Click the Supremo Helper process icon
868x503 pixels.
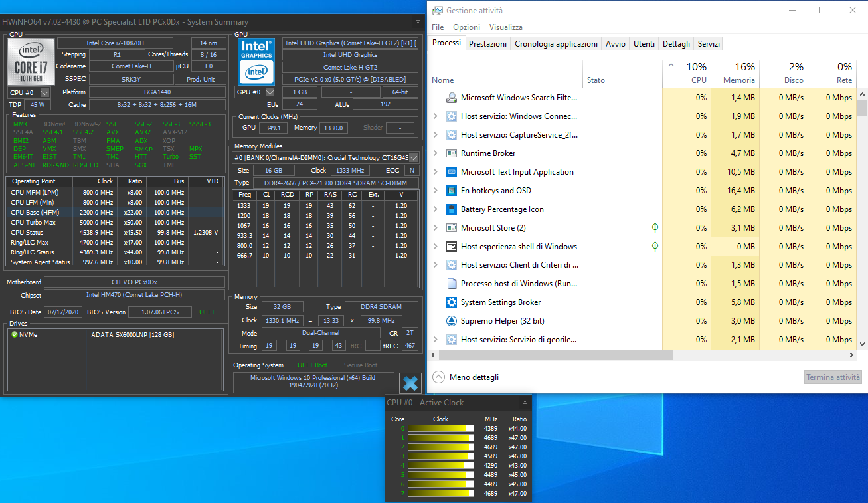pos(452,321)
